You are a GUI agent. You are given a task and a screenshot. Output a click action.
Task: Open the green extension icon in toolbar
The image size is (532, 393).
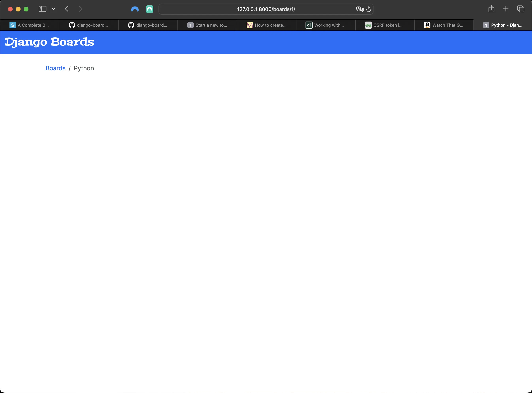coord(150,9)
